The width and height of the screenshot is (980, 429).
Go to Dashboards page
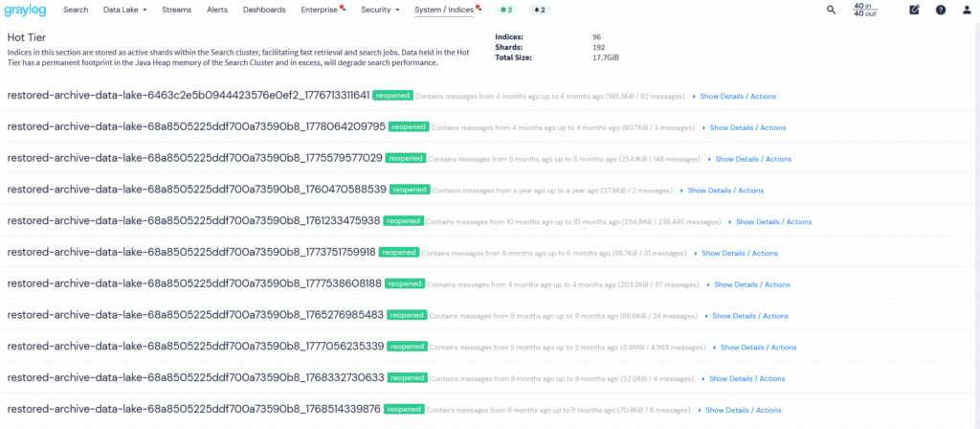tap(264, 10)
